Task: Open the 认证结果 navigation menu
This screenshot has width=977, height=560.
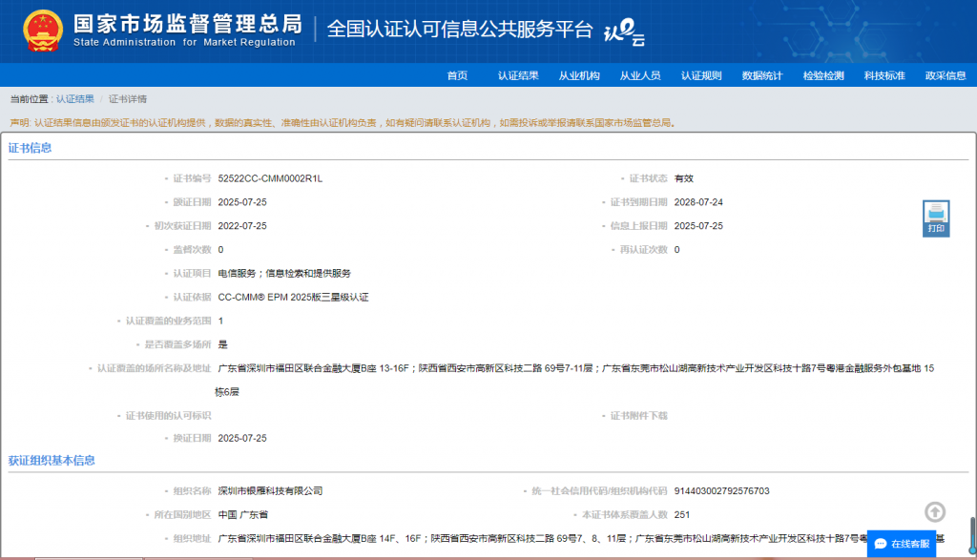Action: (x=518, y=76)
